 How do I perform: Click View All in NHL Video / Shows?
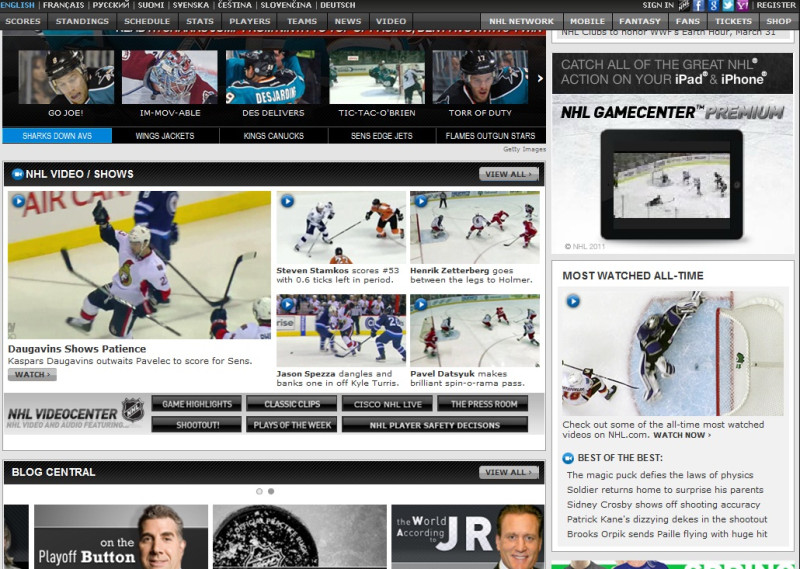click(509, 174)
